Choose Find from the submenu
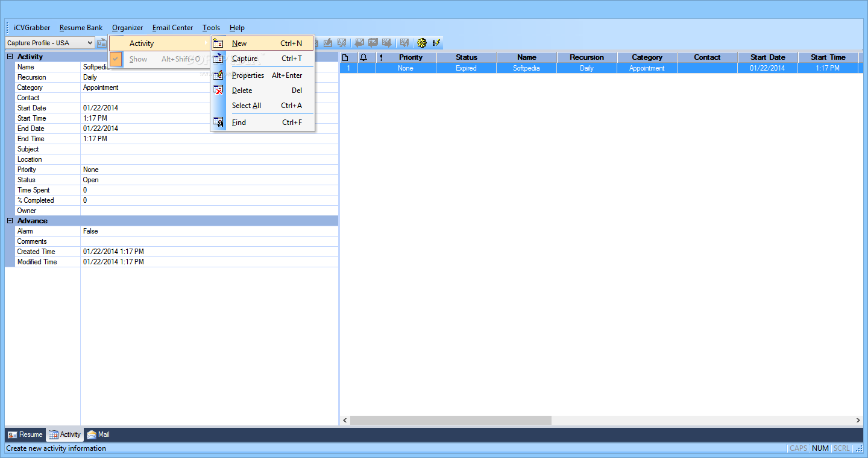The image size is (868, 458). coord(263,122)
